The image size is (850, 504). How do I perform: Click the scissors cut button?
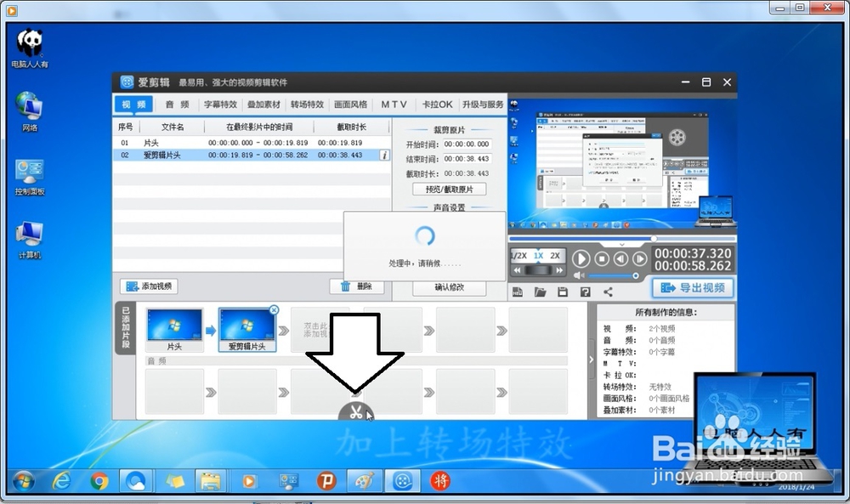pos(355,412)
